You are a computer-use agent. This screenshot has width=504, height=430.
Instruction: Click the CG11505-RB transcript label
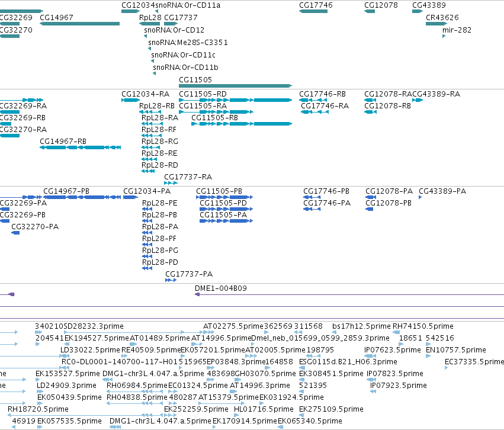click(x=215, y=118)
